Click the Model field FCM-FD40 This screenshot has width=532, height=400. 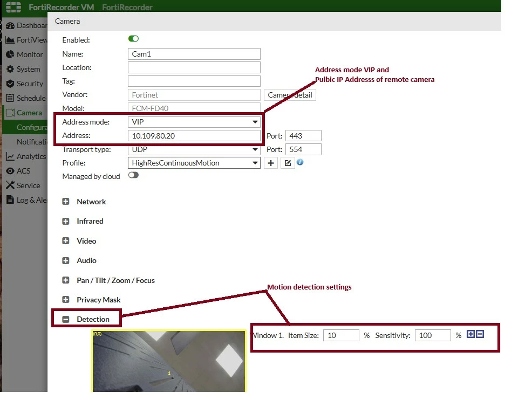point(194,108)
